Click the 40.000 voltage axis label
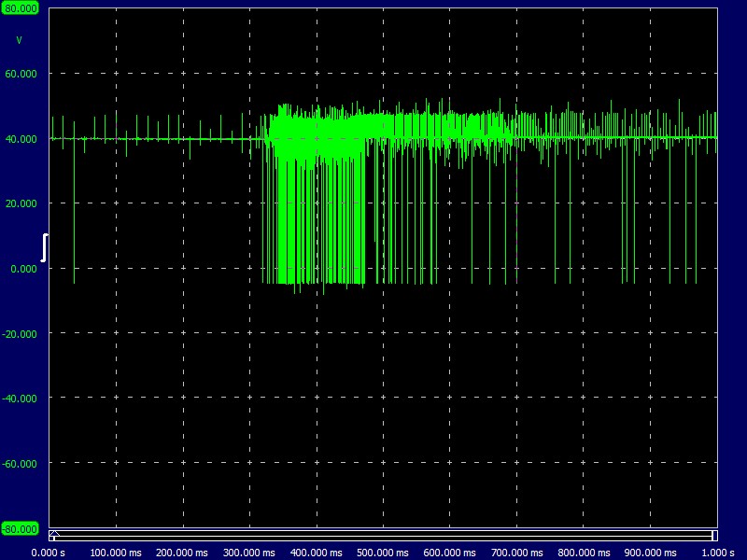 click(21, 139)
